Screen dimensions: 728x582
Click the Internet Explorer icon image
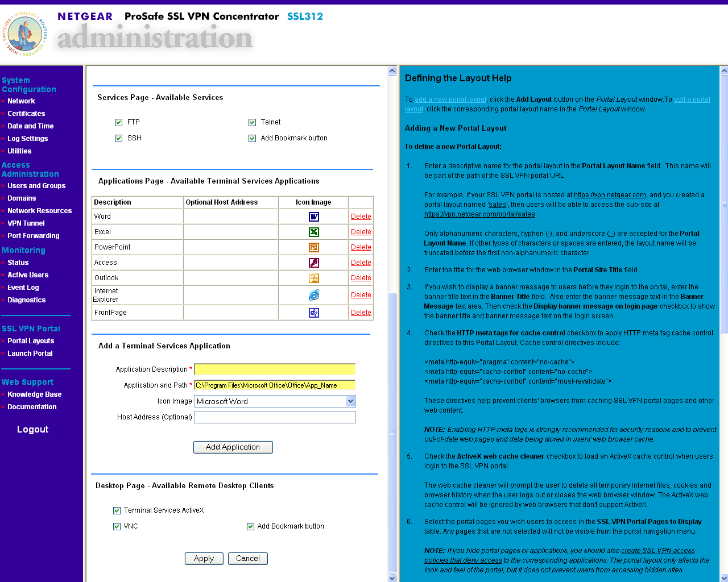(314, 295)
